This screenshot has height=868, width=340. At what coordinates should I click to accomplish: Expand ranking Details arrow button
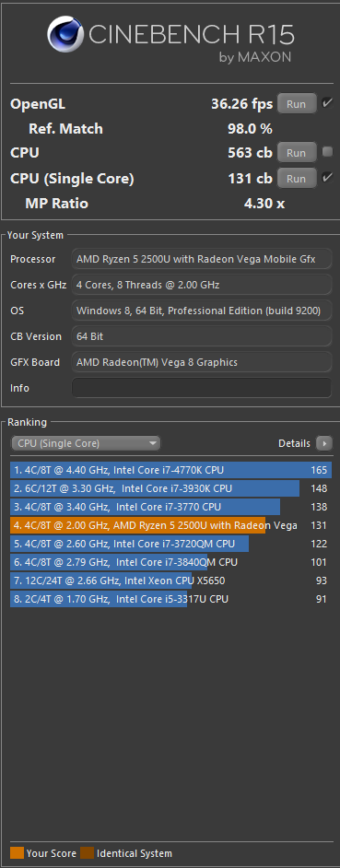coord(324,443)
